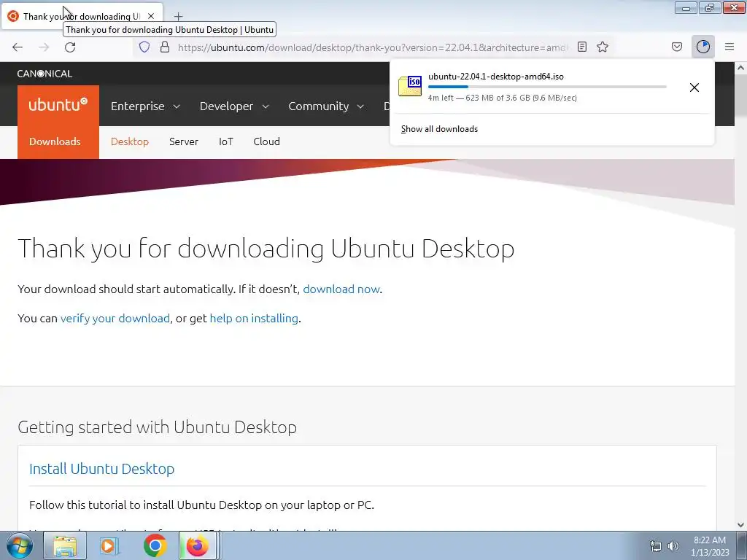Close the Thank you for downloading tab
Viewport: 747px width, 560px height.
coord(151,16)
